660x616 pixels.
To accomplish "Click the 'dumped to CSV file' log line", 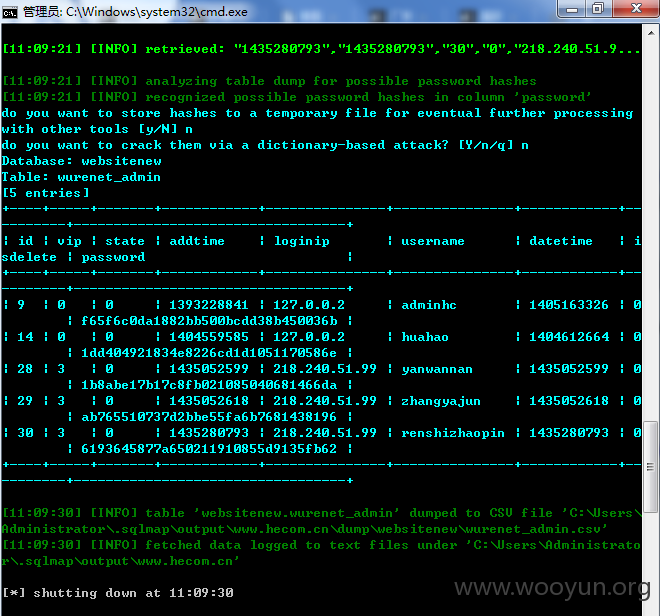I will pyautogui.click(x=322, y=521).
